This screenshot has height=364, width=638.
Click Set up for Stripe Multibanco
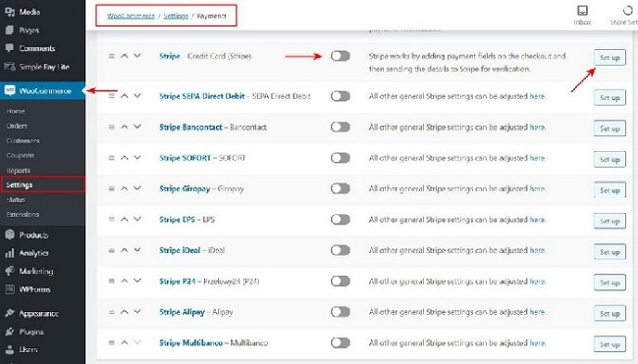click(610, 344)
